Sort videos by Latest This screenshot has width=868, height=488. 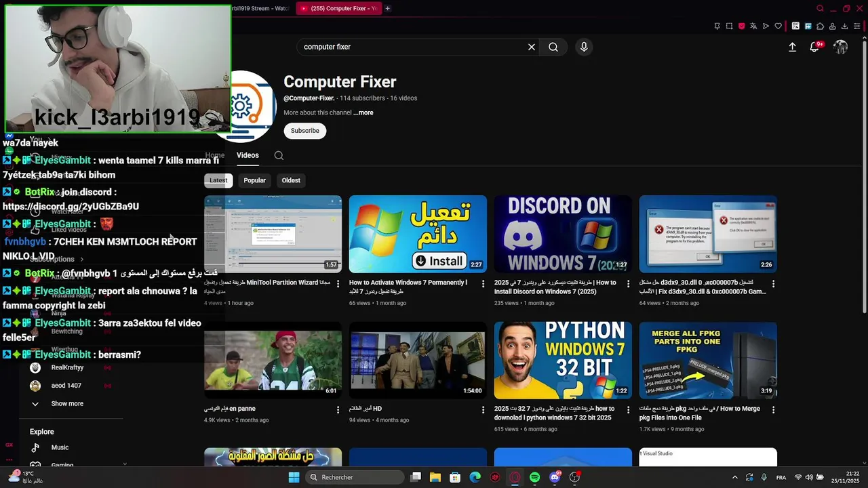point(218,180)
